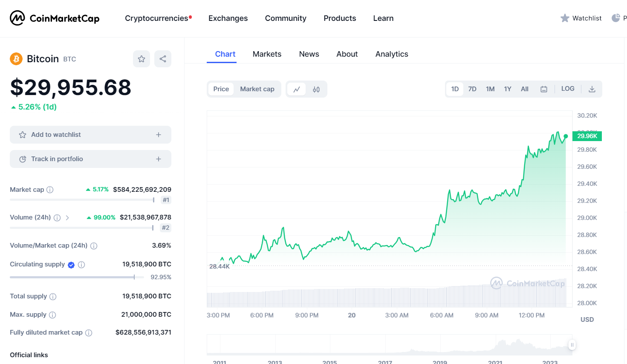The height and width of the screenshot is (364, 627).
Task: Click the CoinMarketCap logo
Action: pyautogui.click(x=55, y=18)
